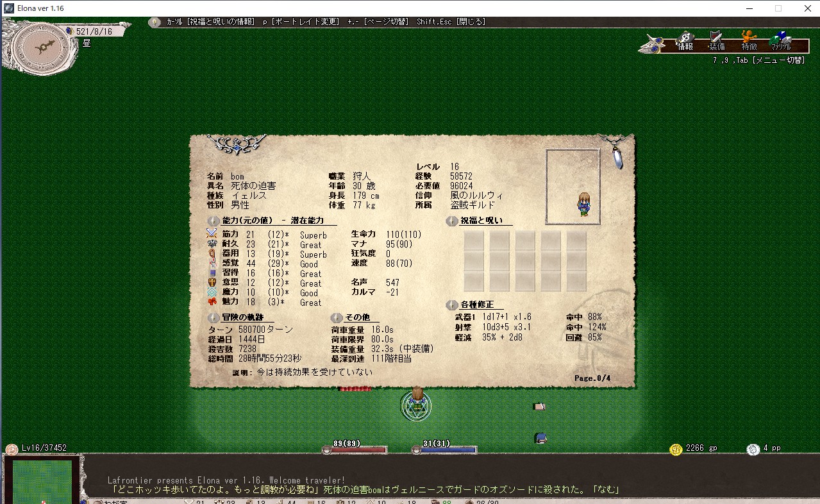Click the experience value 58572
Viewport: 820px width, 504px height.
[x=462, y=176]
